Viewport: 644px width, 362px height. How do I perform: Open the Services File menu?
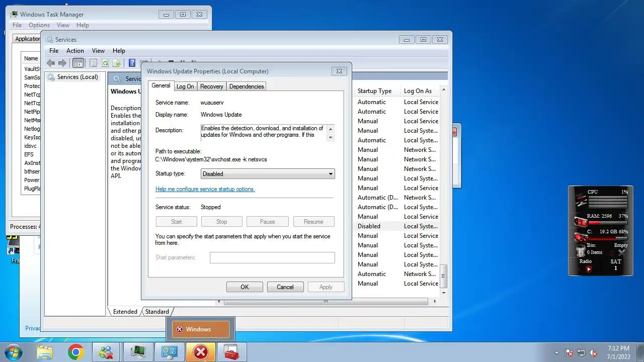point(54,51)
